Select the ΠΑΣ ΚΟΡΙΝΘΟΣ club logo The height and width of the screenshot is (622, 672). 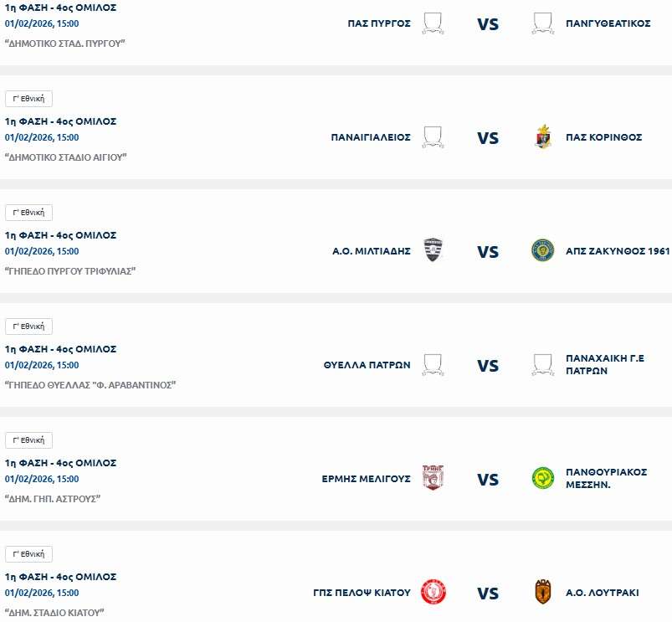pos(542,137)
